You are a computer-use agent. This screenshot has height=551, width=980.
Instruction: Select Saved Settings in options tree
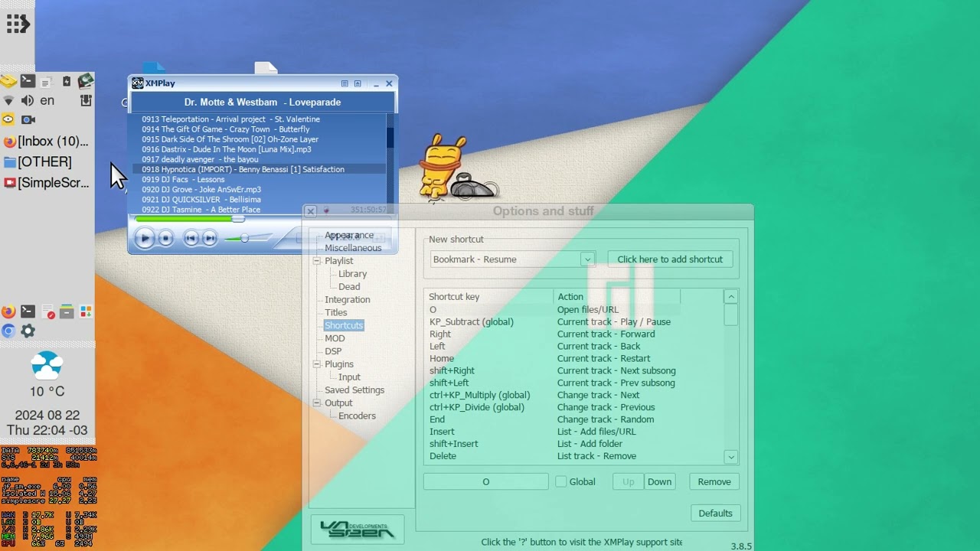tap(354, 390)
